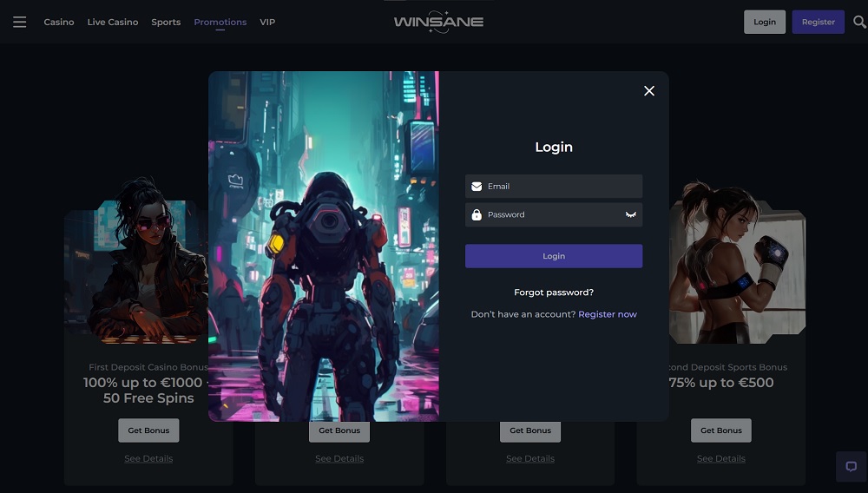Close the login dialog with the X

649,91
